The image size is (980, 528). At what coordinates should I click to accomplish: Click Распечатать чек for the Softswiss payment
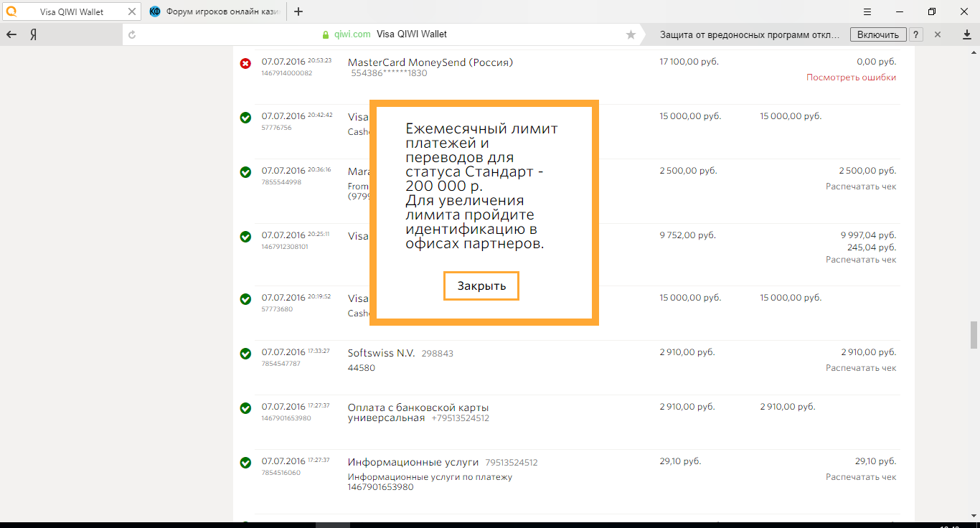click(x=861, y=368)
